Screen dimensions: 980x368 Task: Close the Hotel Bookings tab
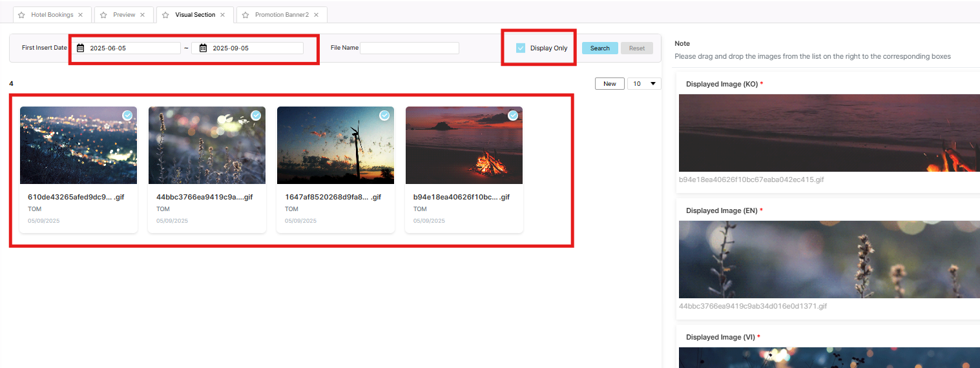pyautogui.click(x=80, y=15)
